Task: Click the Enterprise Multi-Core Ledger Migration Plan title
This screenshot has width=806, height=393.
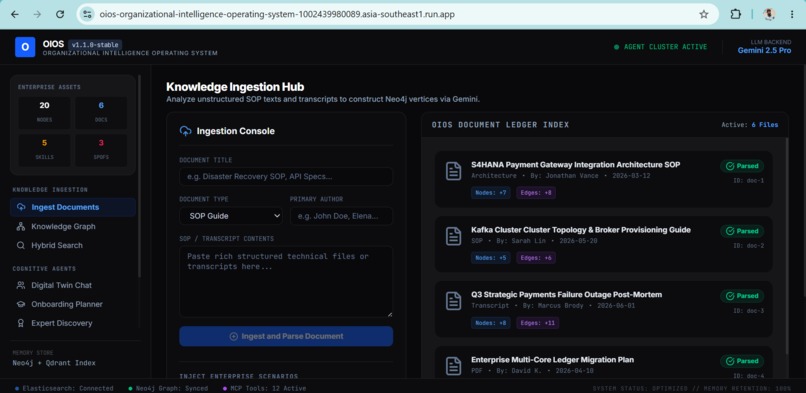Action: point(553,360)
